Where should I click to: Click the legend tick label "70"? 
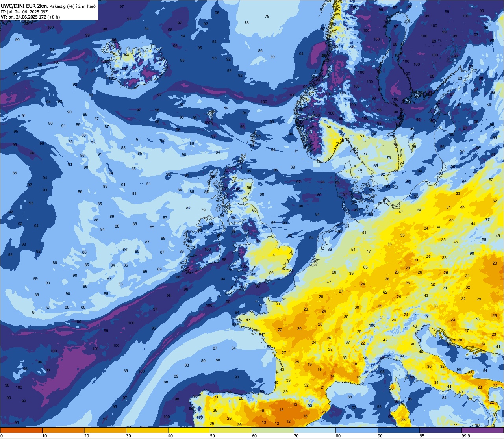click(x=296, y=436)
